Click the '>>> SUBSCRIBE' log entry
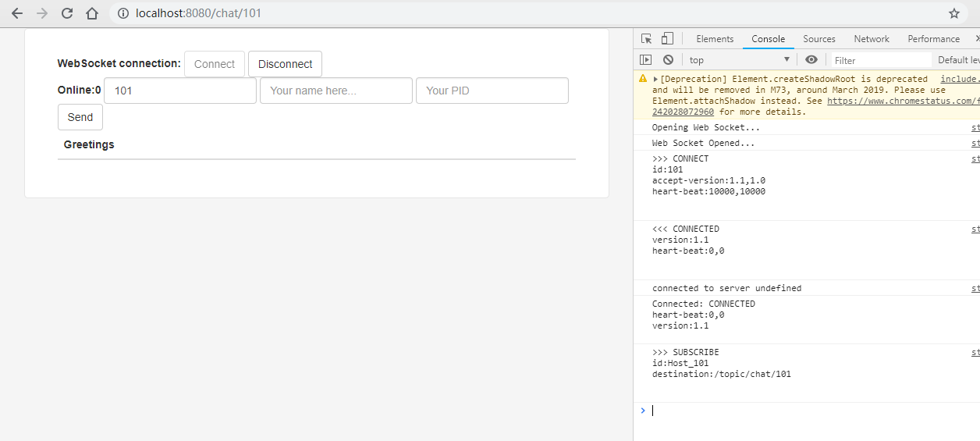Viewport: 980px width, 441px height. [807, 374]
